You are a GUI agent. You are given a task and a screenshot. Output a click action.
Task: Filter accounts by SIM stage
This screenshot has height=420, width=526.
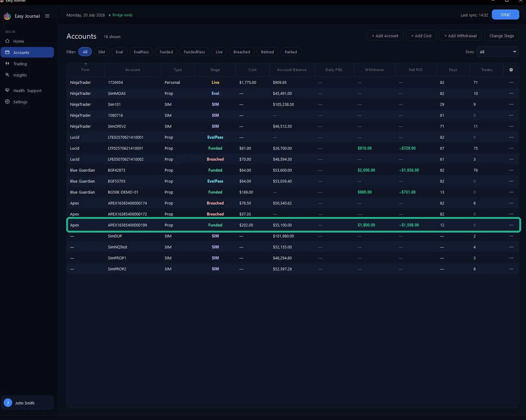coord(101,52)
